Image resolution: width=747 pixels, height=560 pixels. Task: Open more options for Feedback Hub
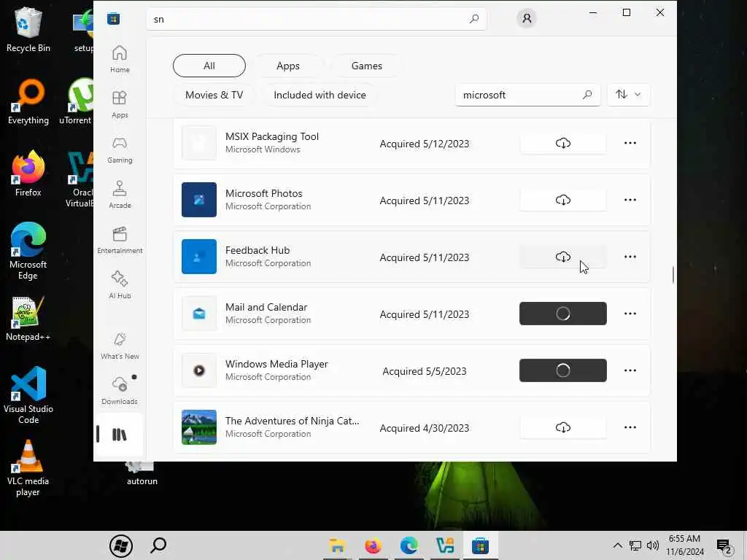click(x=630, y=257)
